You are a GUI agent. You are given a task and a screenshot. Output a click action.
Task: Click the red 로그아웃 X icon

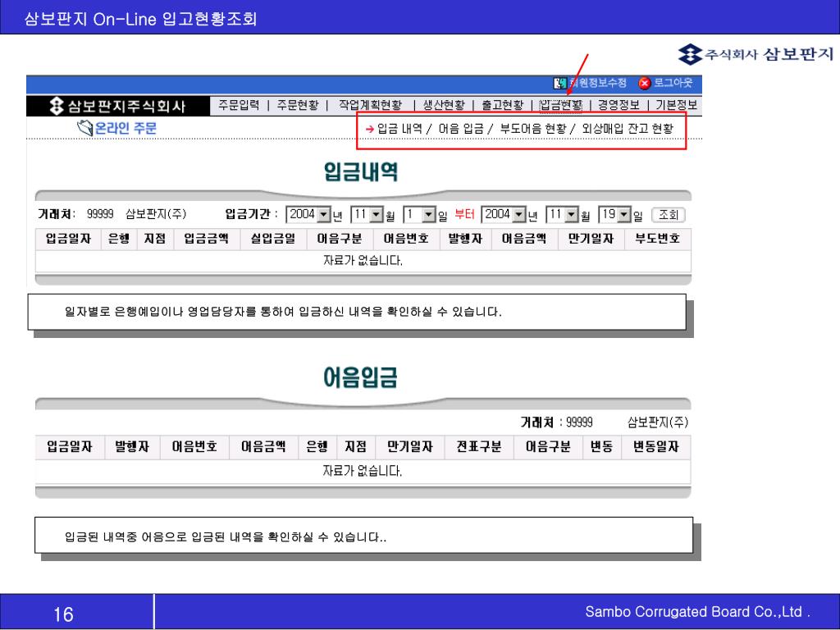(x=645, y=83)
